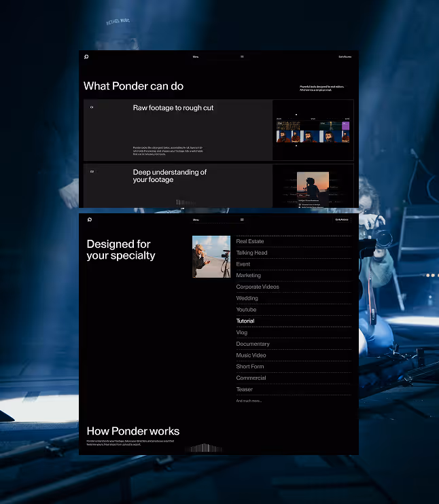Click the Ponder logo on the upper screen
Screen dimensions: 439x504
pyautogui.click(x=86, y=56)
